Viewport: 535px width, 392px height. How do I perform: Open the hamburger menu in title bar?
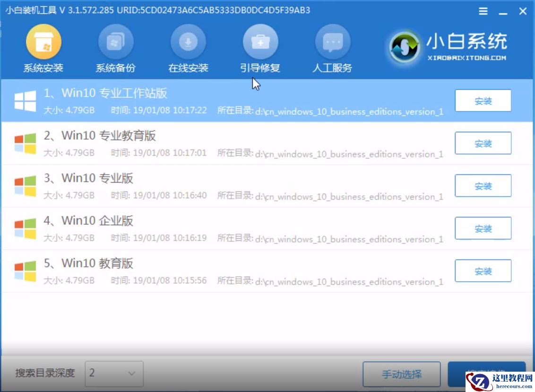pos(483,11)
